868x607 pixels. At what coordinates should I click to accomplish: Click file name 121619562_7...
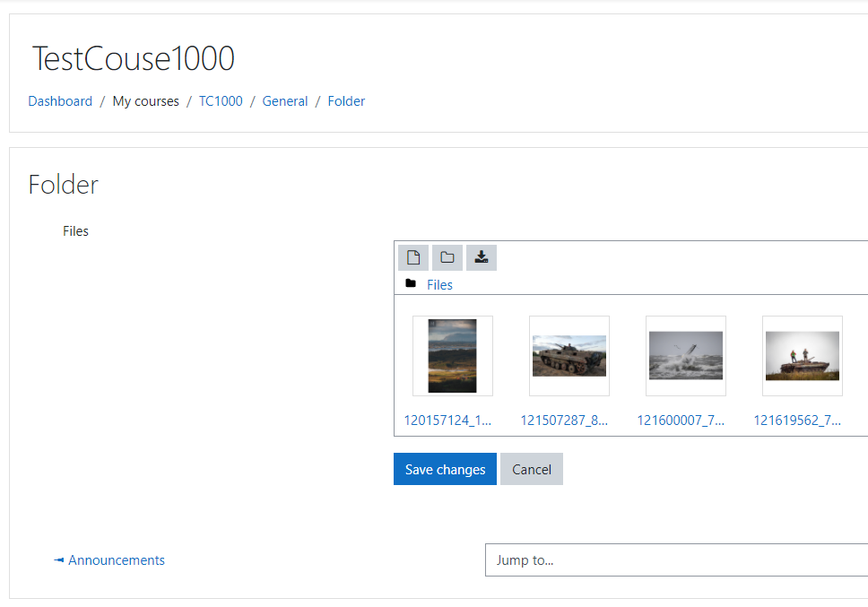click(x=797, y=421)
